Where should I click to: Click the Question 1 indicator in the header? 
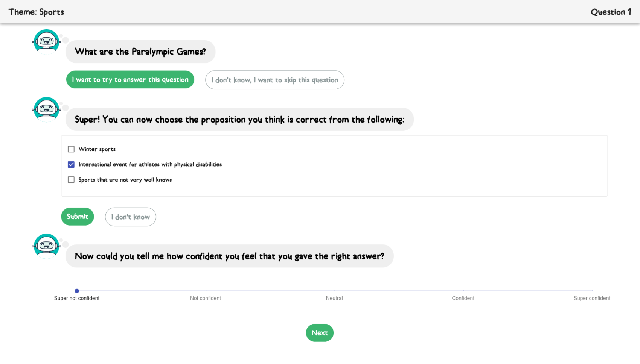tap(611, 12)
